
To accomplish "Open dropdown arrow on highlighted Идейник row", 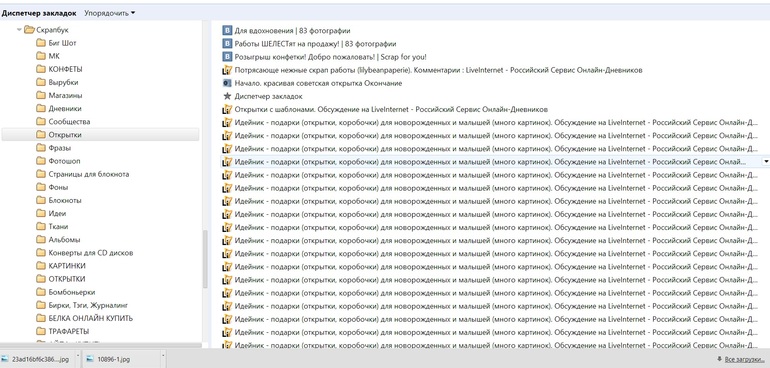I will pyautogui.click(x=765, y=161).
